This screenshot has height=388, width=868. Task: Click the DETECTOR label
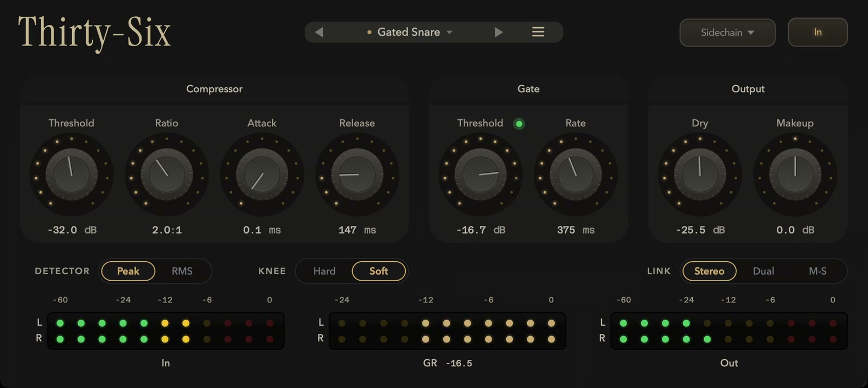click(x=62, y=271)
